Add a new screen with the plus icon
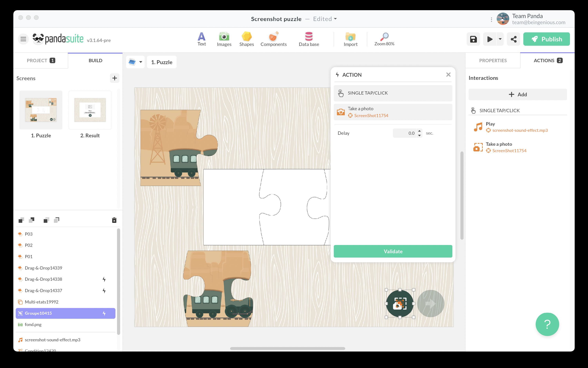Viewport: 588px width, 368px height. (114, 78)
